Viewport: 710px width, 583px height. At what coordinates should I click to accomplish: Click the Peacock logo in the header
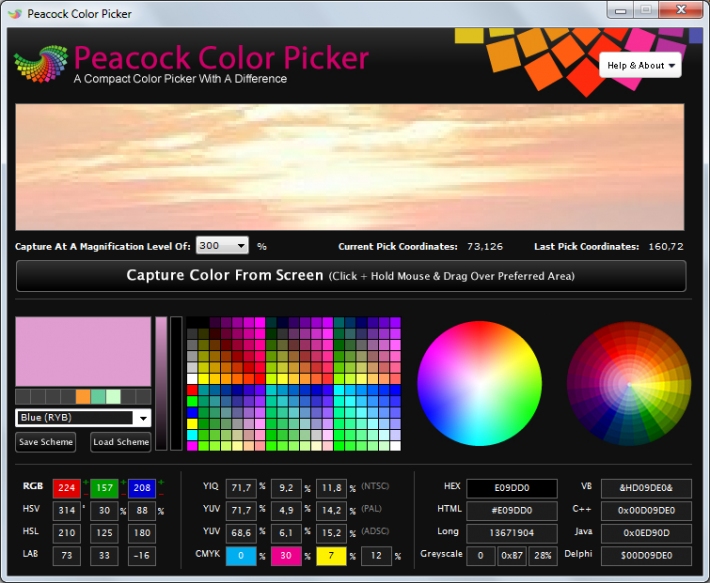(41, 64)
